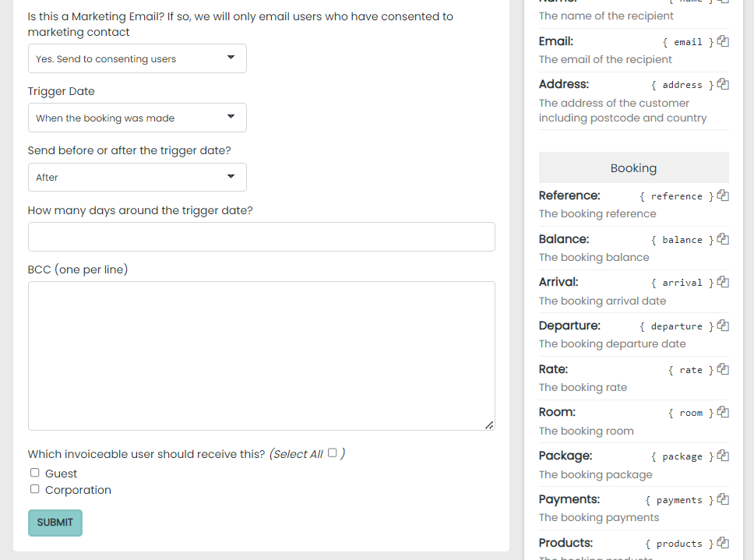This screenshot has height=560, width=754.
Task: Copy the products placeholder tag
Action: [x=723, y=543]
